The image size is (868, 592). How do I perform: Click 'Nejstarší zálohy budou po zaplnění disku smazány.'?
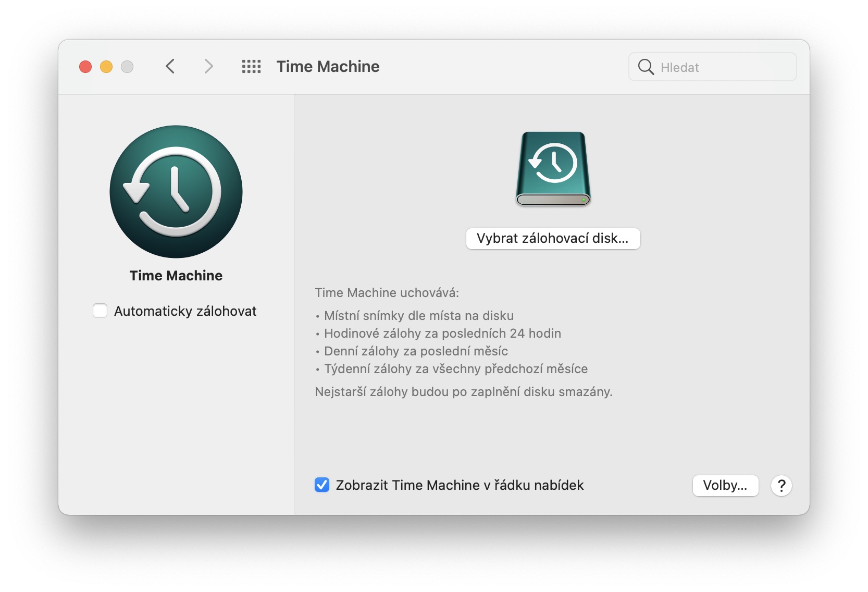464,392
